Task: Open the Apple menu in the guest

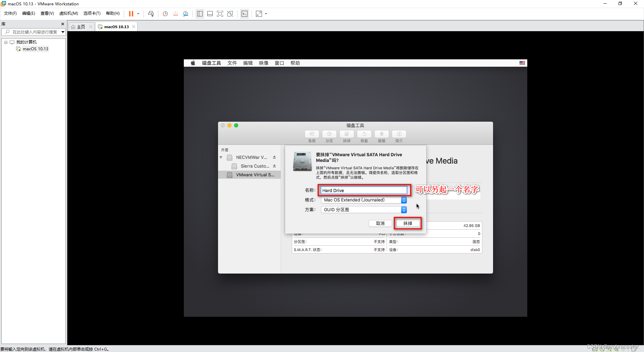Action: (x=193, y=63)
